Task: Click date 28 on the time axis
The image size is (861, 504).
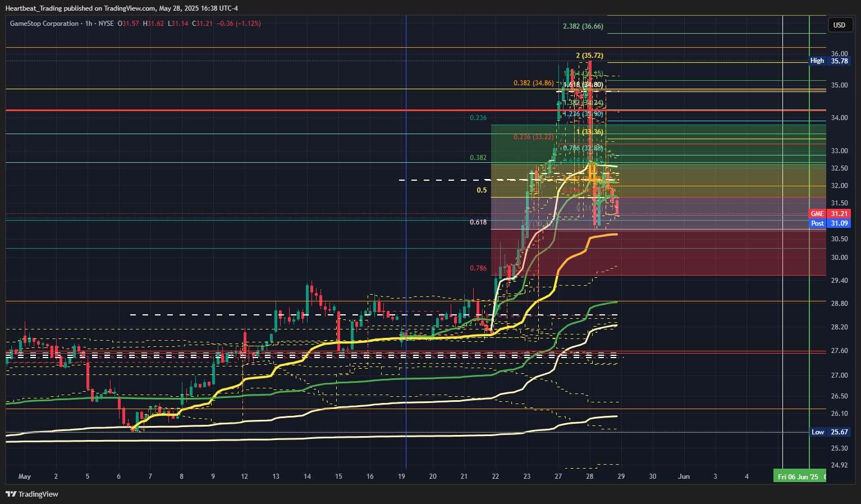Action: pos(589,476)
